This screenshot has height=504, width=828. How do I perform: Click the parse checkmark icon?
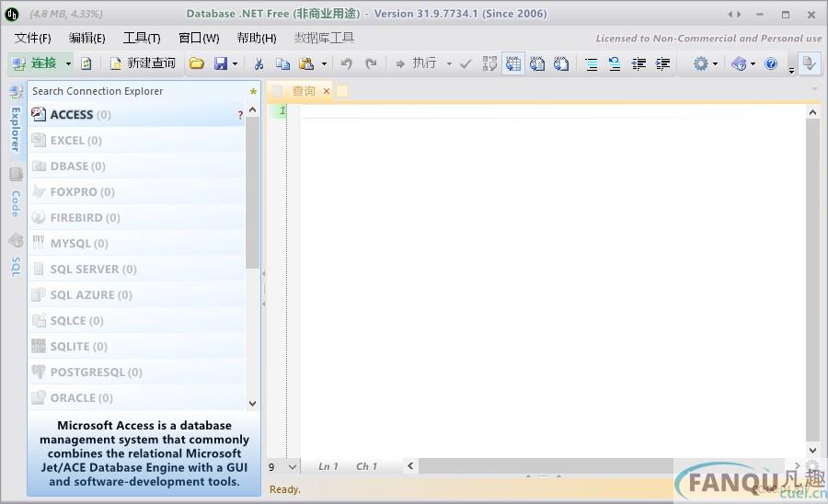coord(466,63)
